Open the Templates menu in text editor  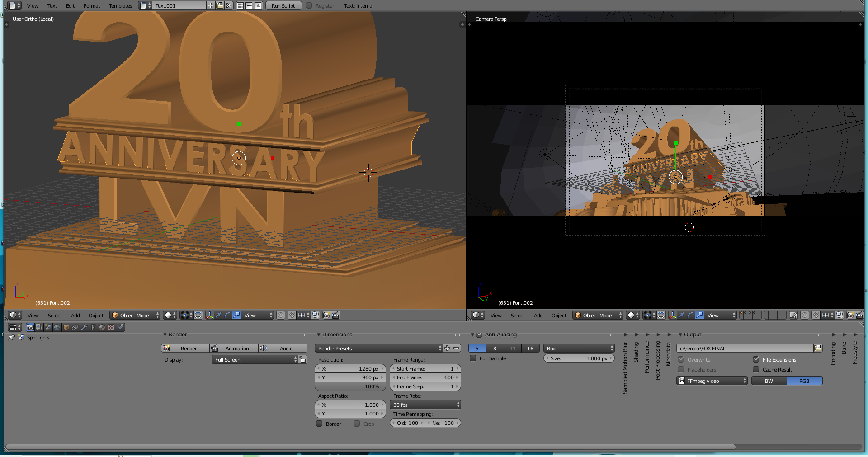click(x=120, y=6)
